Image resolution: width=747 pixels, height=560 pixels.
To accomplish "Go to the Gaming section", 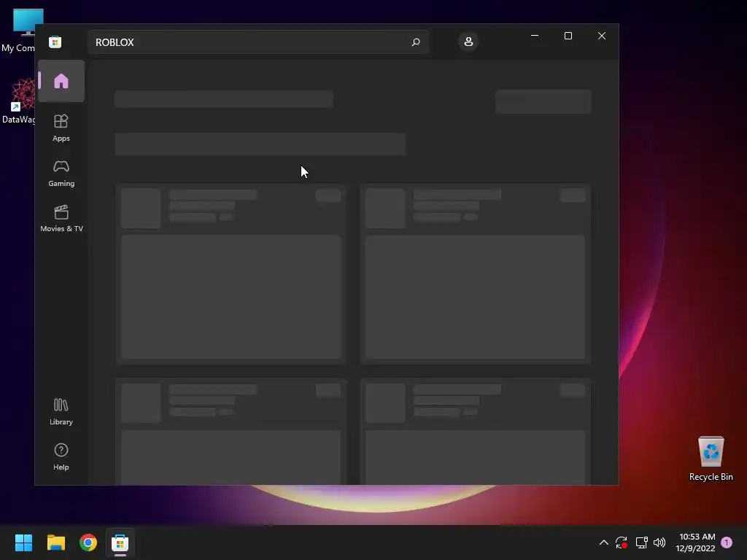I will click(61, 174).
